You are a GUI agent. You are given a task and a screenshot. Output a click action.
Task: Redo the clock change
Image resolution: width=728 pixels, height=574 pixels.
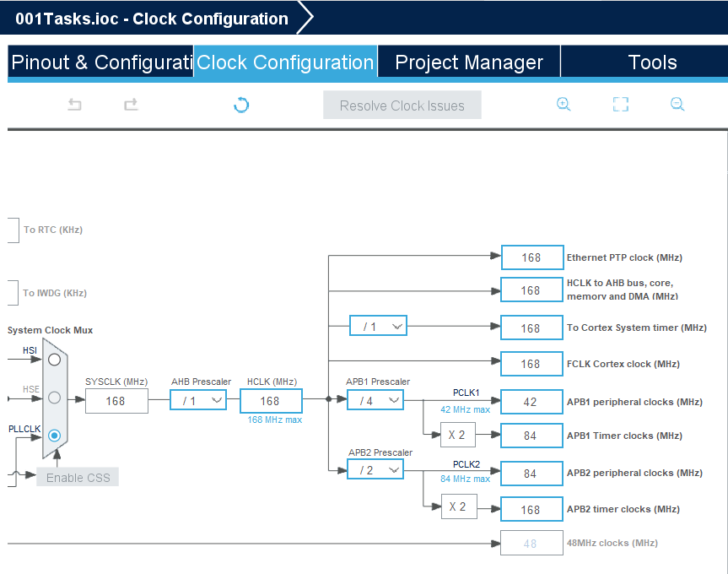(131, 105)
